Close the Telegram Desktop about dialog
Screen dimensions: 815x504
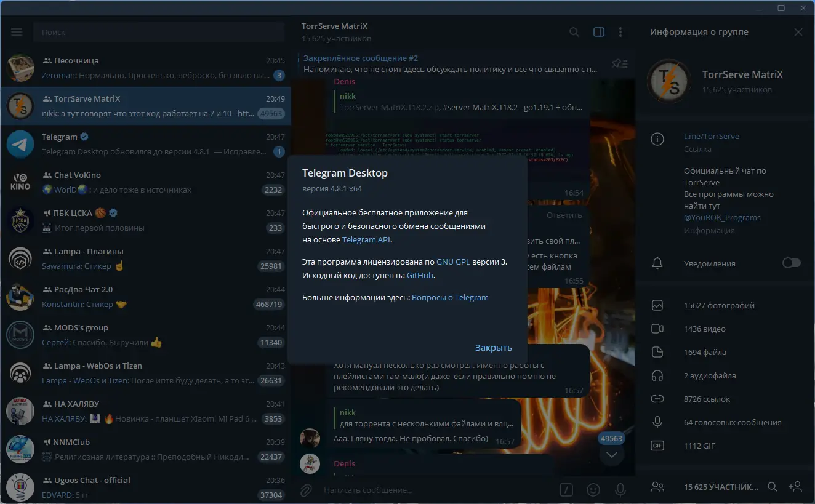click(x=494, y=348)
